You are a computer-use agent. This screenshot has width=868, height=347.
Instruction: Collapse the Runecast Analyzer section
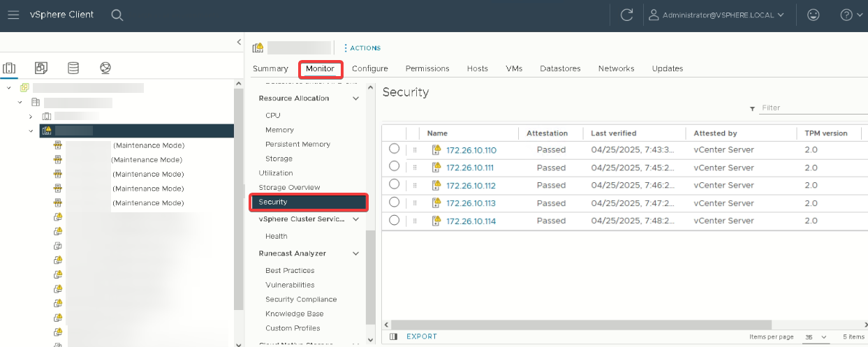click(356, 253)
